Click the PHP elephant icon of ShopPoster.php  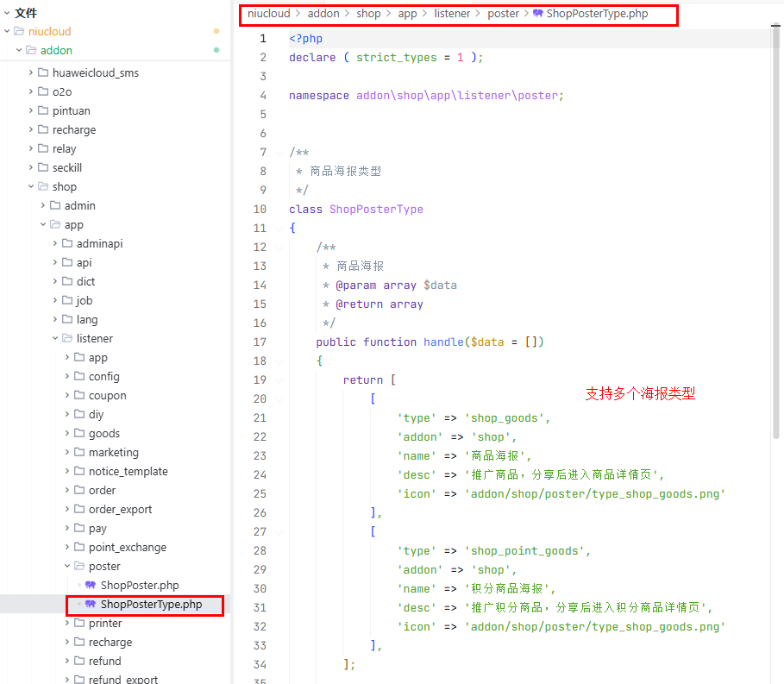(x=91, y=585)
